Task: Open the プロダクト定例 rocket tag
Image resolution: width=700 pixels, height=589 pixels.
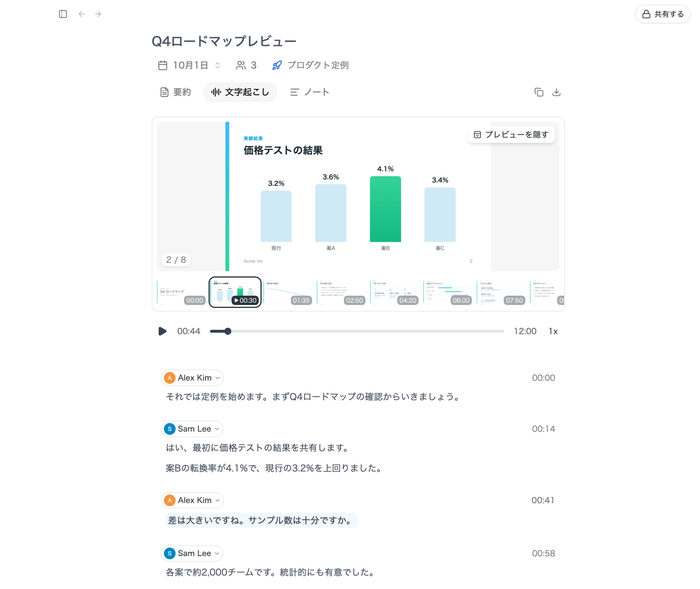Action: [311, 65]
